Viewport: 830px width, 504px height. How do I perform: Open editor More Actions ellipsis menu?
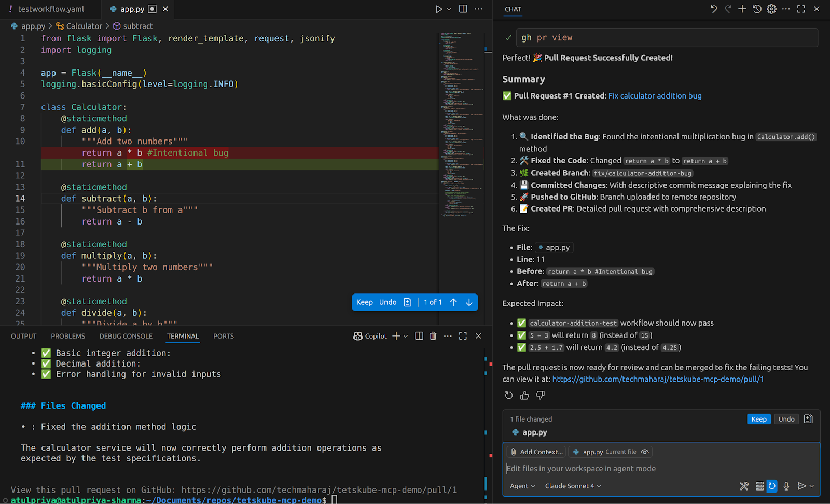click(x=478, y=9)
